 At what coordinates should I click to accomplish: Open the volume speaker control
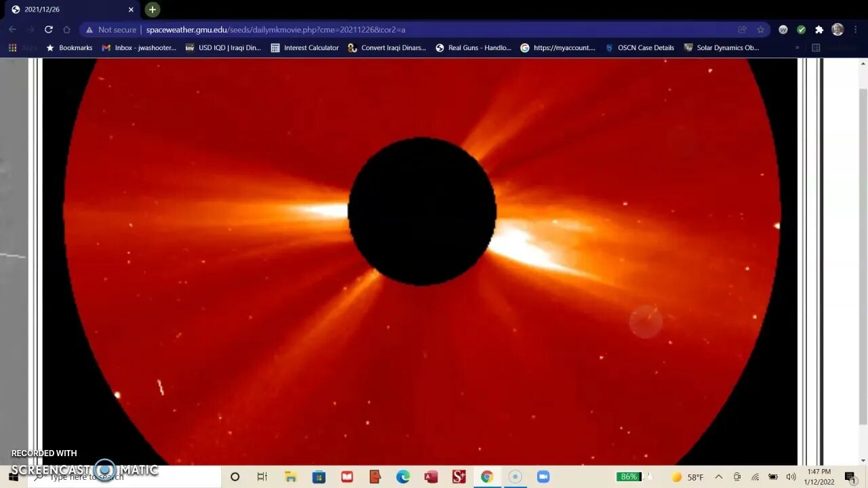pos(791,477)
